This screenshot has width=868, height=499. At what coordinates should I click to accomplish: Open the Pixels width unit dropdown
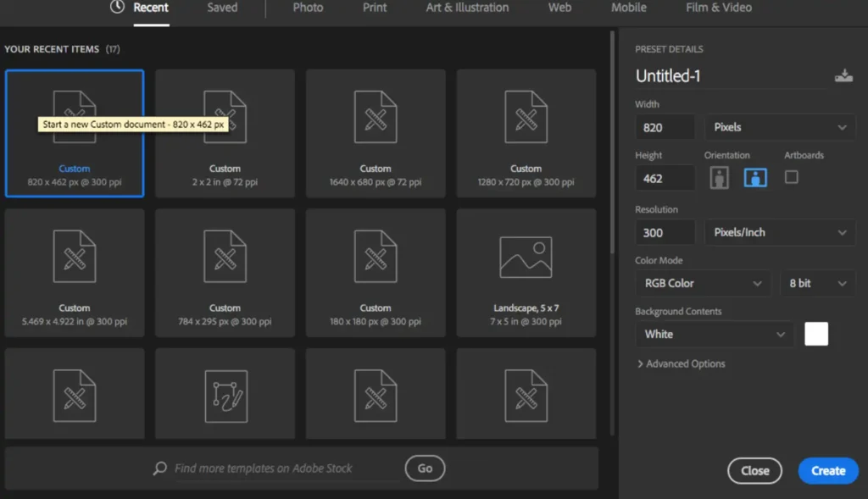(780, 127)
